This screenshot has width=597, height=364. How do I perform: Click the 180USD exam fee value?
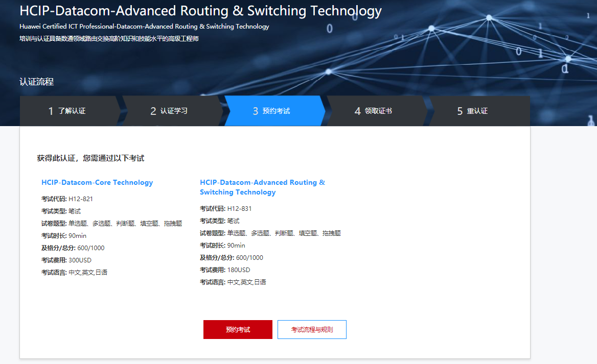239,270
